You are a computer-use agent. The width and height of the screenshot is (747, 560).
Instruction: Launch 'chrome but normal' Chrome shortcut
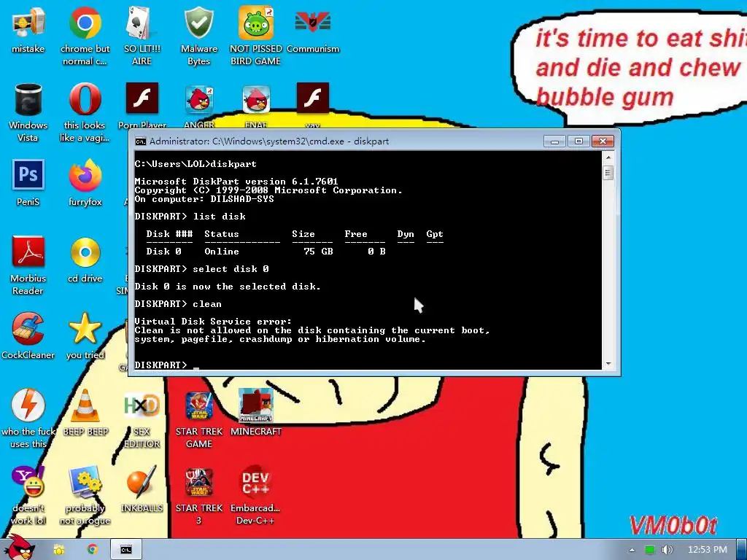pos(85,35)
